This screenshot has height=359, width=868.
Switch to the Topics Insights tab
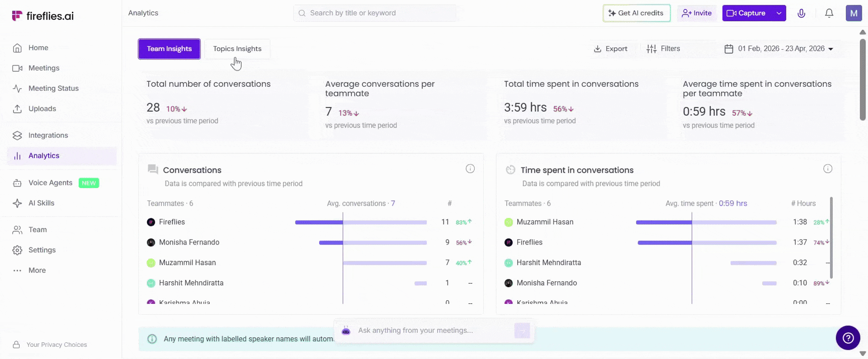point(237,49)
